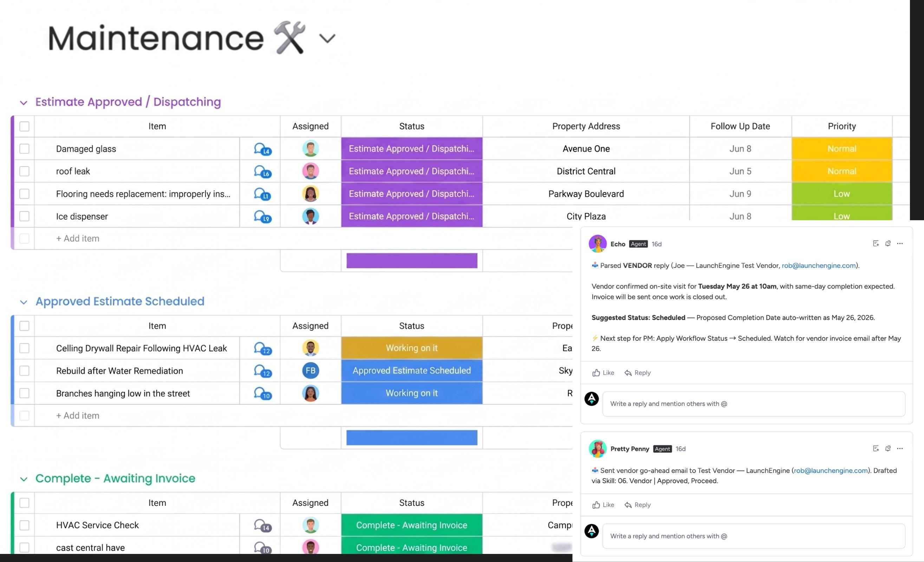Like Pretty Penny's update with the thumbs-up
Image resolution: width=924 pixels, height=562 pixels.
(x=603, y=505)
